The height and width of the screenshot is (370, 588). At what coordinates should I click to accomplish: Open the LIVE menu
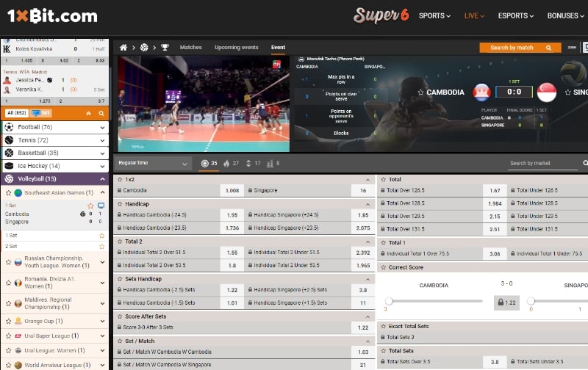pyautogui.click(x=474, y=15)
